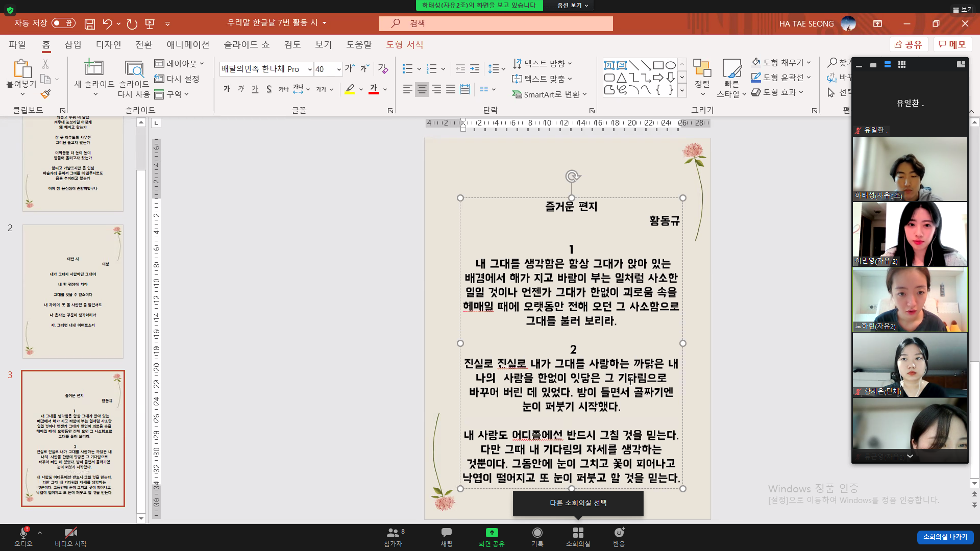Click the Format Painter brush icon
This screenshot has height=551, width=980.
pyautogui.click(x=45, y=94)
